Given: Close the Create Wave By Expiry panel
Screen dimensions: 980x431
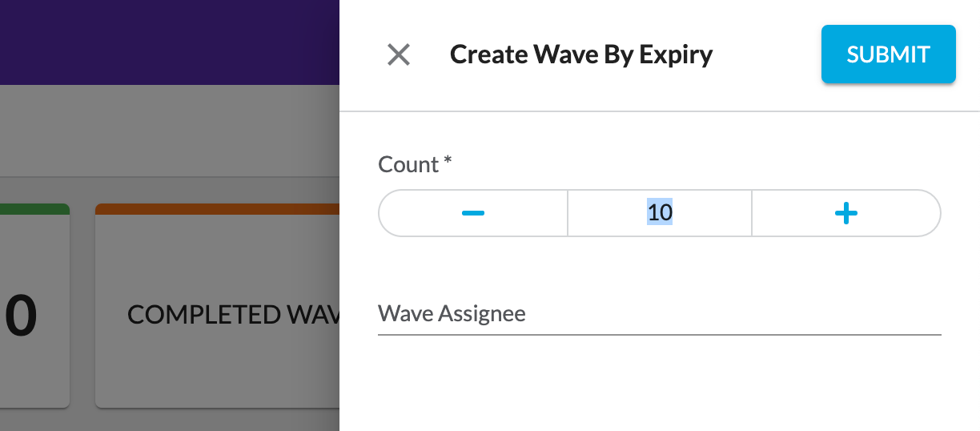Looking at the screenshot, I should (399, 54).
